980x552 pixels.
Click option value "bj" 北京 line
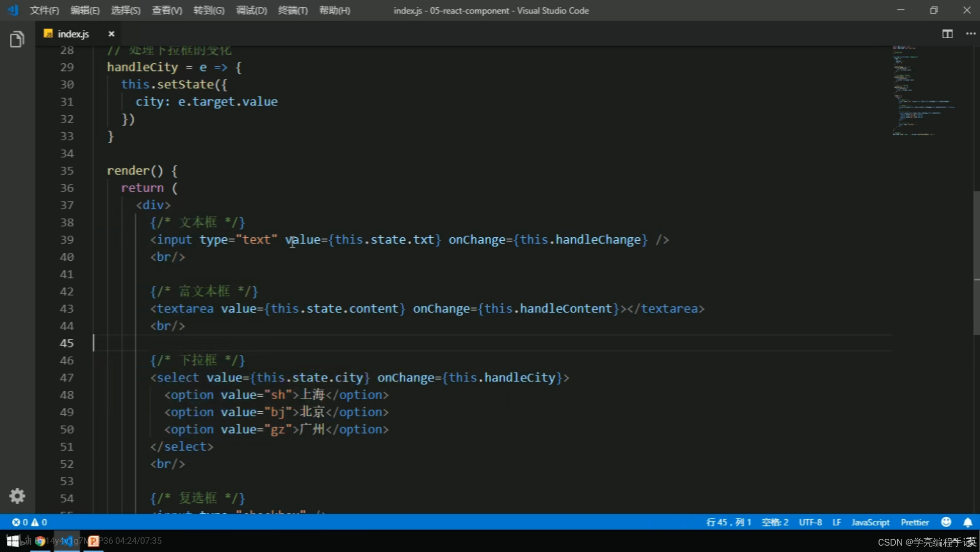277,412
